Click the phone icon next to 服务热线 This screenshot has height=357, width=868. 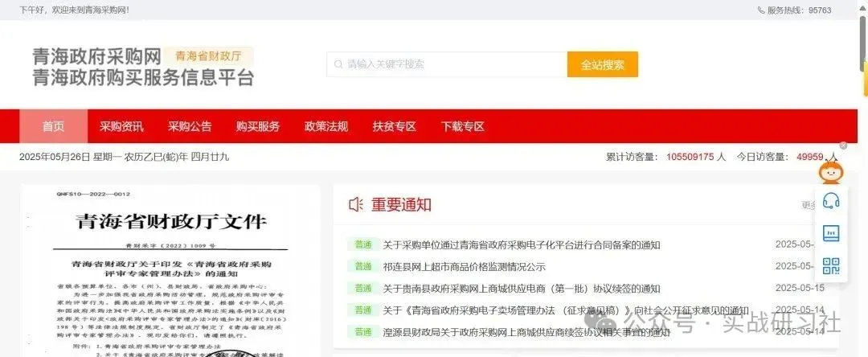pos(760,10)
